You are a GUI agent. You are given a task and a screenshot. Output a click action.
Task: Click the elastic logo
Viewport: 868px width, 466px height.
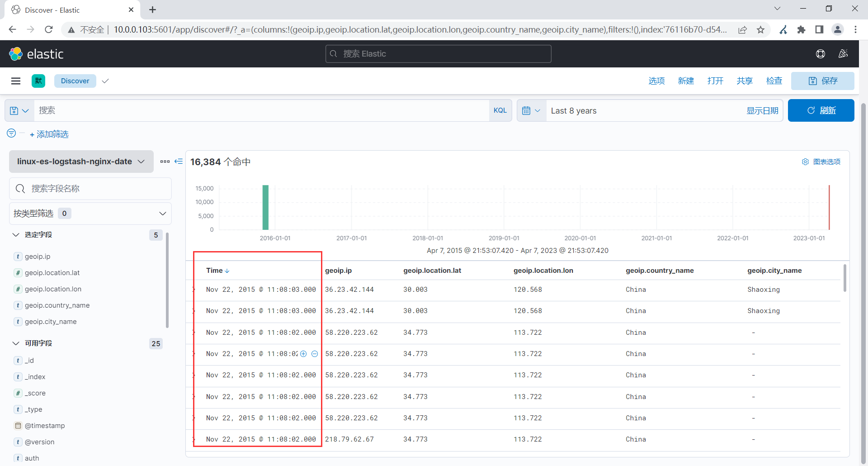tap(36, 54)
